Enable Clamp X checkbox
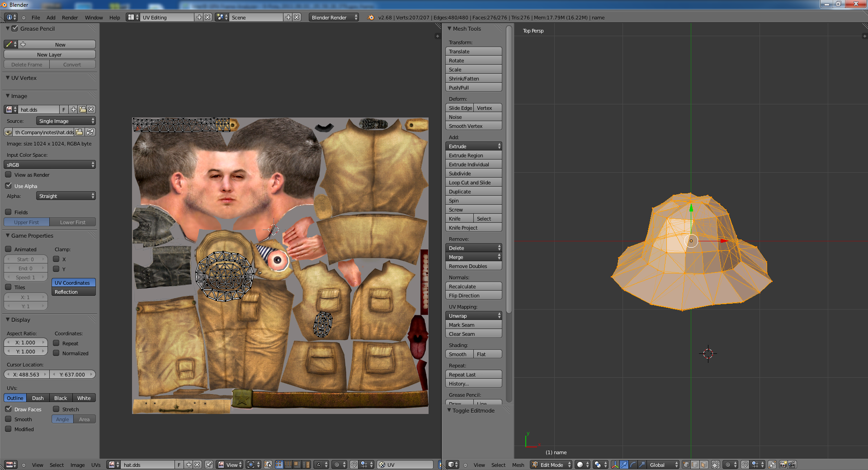Screen dimensions: 868x470 point(56,259)
